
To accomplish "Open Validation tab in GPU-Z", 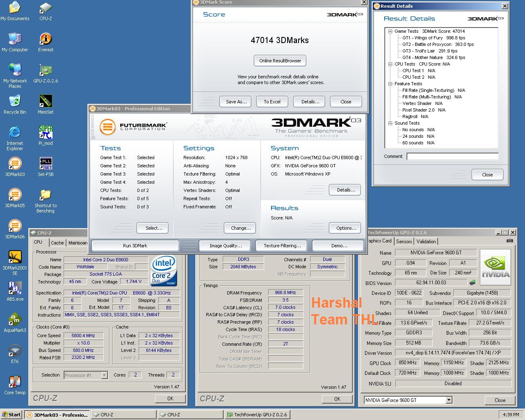I will [426, 242].
